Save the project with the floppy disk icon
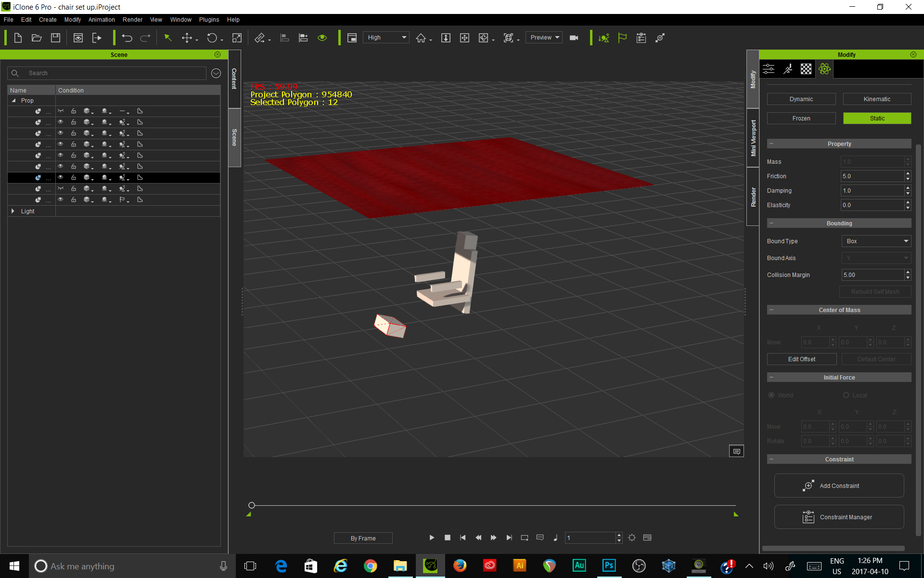 pyautogui.click(x=56, y=38)
